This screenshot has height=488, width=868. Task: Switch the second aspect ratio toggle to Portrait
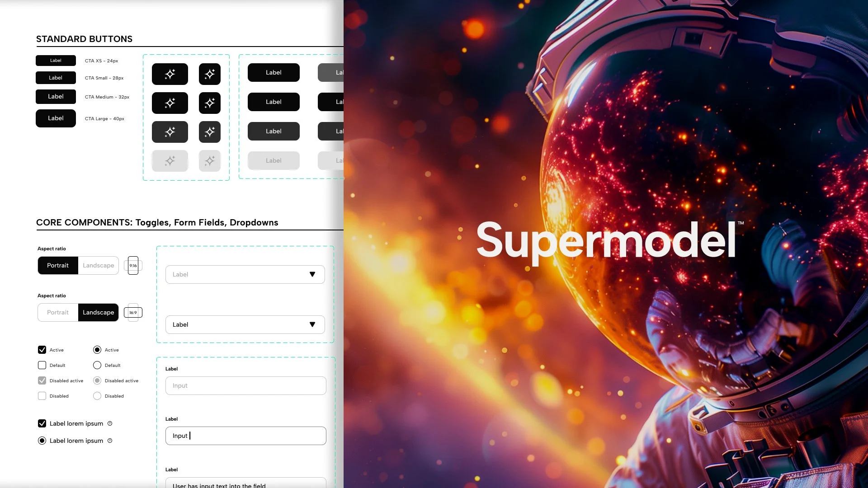[x=57, y=312]
